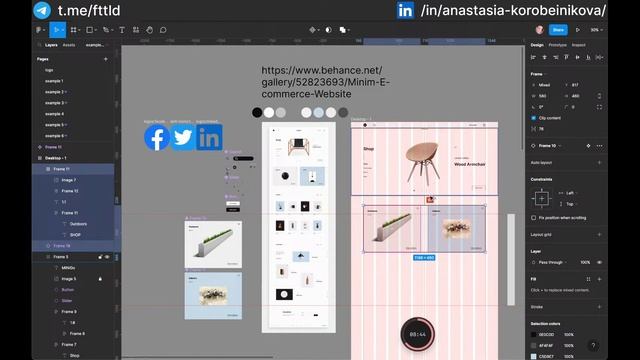The height and width of the screenshot is (360, 640).
Task: Click the Mask icon in top toolbar
Action: [328, 30]
